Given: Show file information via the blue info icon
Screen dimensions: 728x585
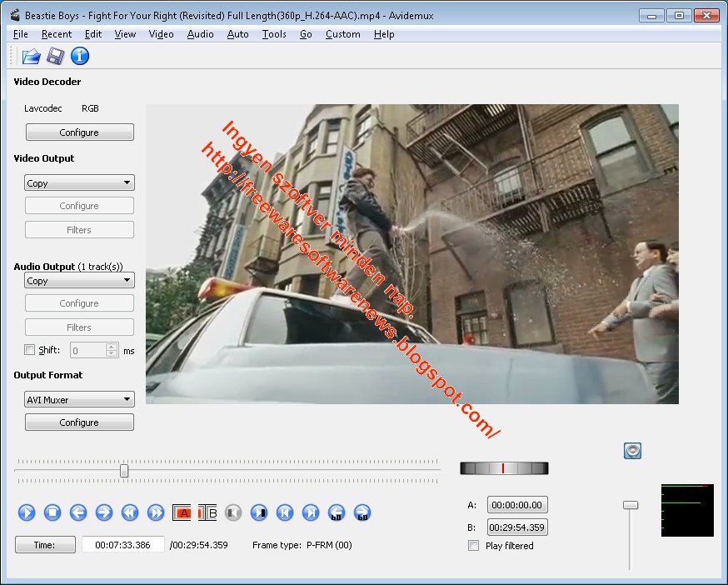Looking at the screenshot, I should coord(80,56).
